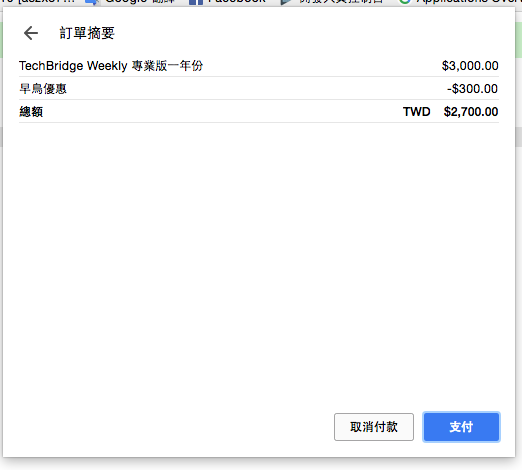
Task: Click the Google 翻譯 bookmark icon
Action: click(92, 2)
